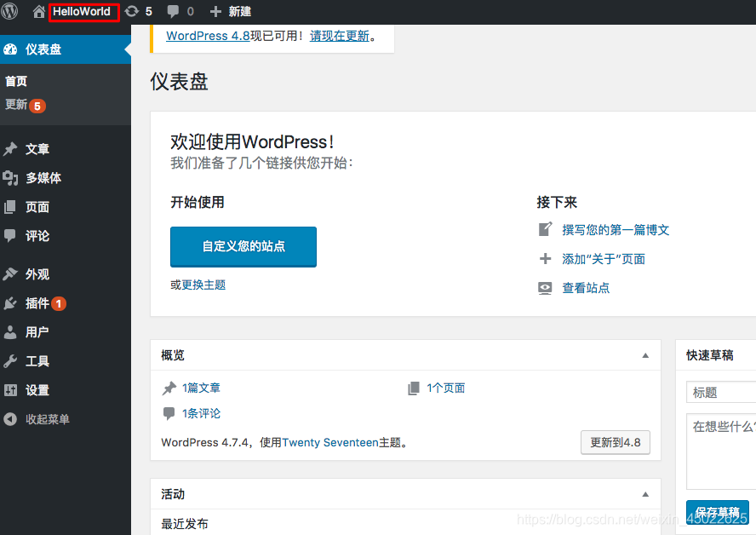
Task: Click the 仪表盘 dashboard gauge icon
Action: point(10,49)
